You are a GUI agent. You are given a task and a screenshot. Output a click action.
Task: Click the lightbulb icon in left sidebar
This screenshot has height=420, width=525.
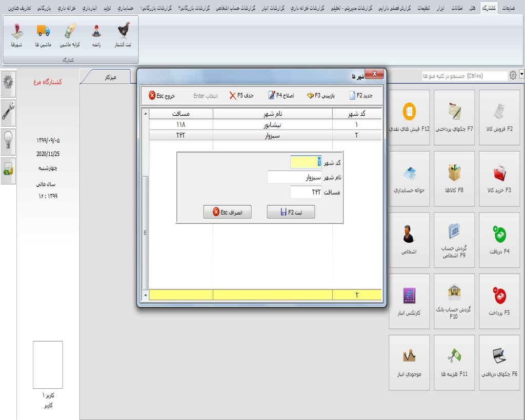click(8, 140)
